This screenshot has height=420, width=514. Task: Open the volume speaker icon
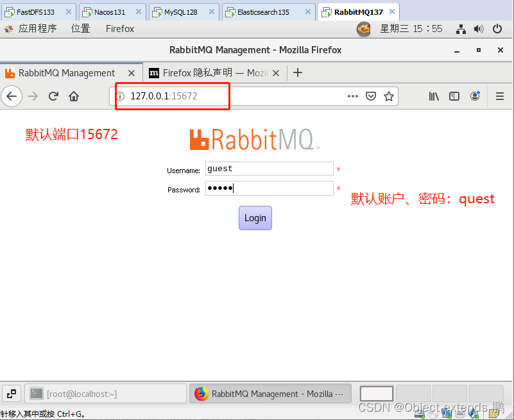479,29
